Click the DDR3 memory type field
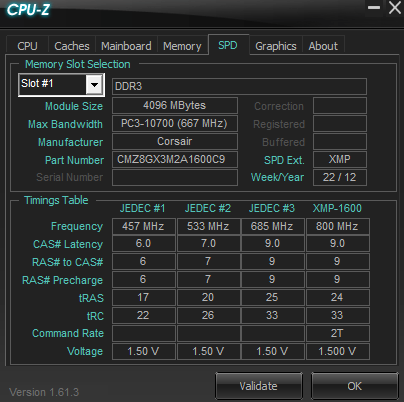Image resolution: width=404 pixels, height=402 pixels. click(x=239, y=86)
